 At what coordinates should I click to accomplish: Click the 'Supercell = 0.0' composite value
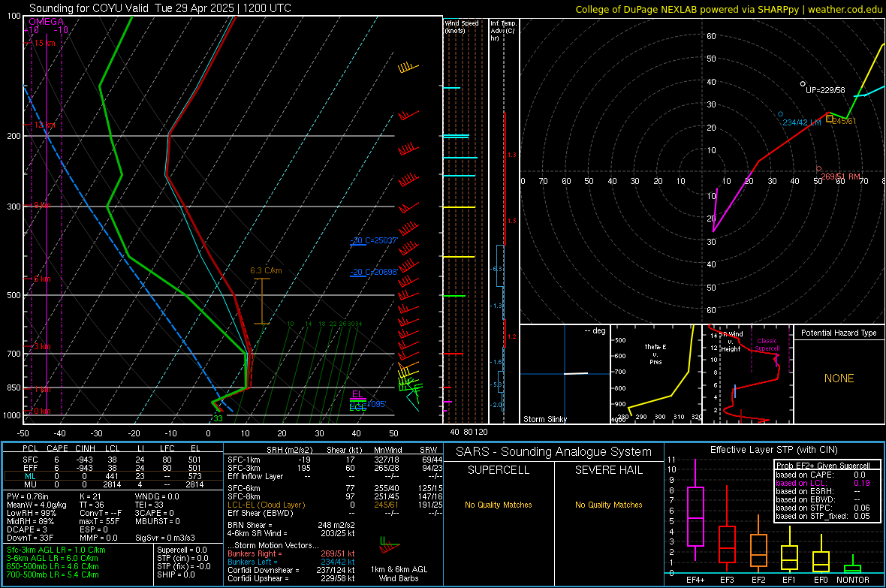pos(182,550)
